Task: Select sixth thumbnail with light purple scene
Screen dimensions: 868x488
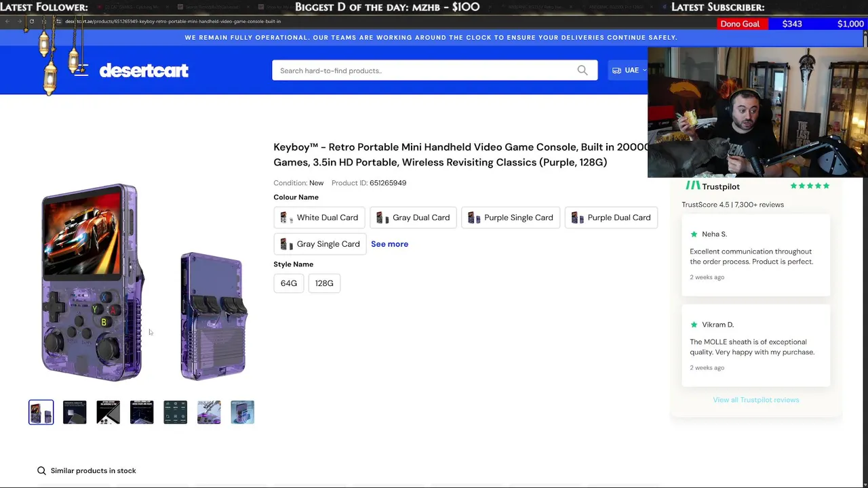Action: (209, 412)
